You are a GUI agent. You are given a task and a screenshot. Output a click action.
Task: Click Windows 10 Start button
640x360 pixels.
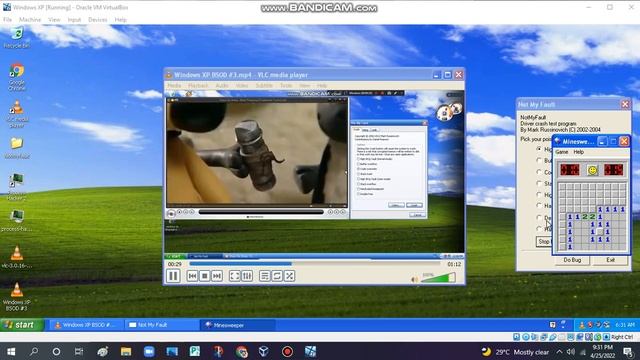(11, 351)
